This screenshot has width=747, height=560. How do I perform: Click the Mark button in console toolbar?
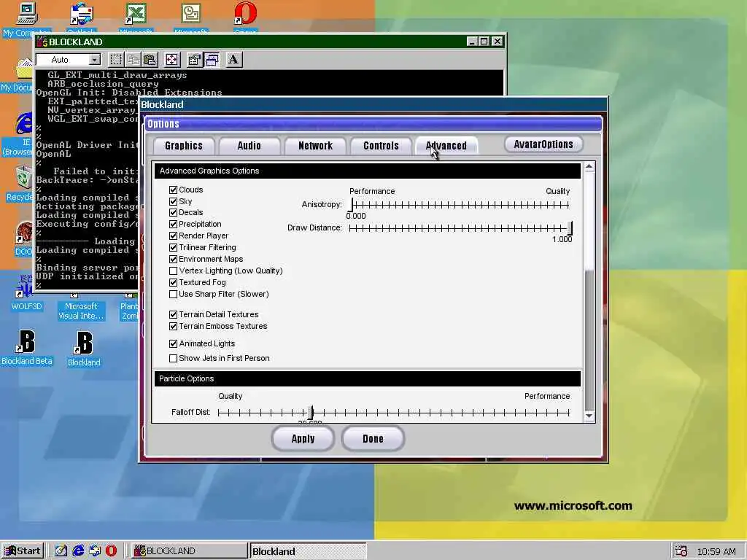[116, 60]
